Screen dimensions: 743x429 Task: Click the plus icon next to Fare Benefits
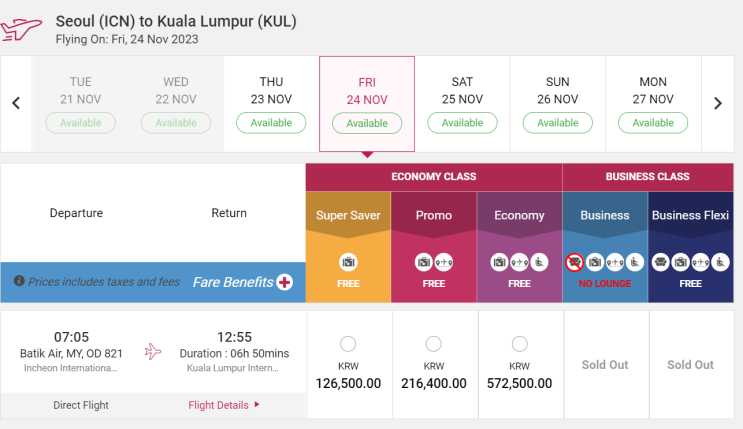tap(284, 282)
